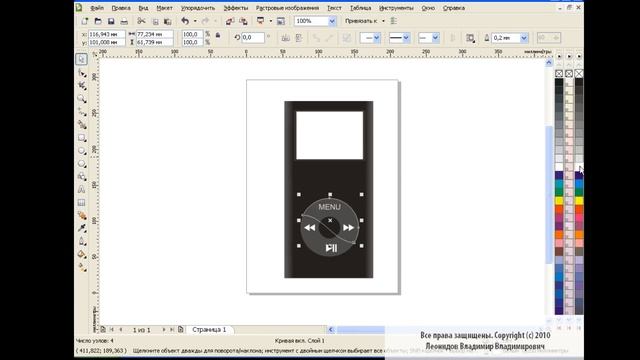Select the Interactive Blend tool

[82, 216]
